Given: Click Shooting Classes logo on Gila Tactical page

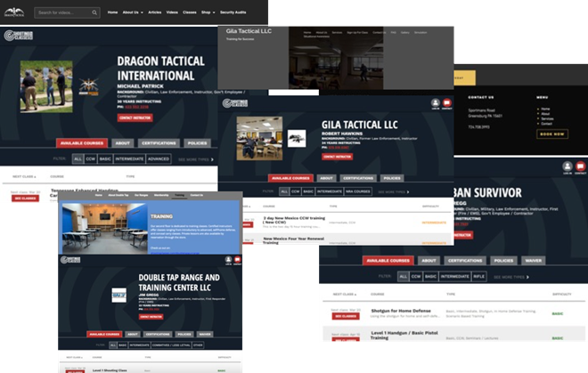Looking at the screenshot, I should 234,103.
